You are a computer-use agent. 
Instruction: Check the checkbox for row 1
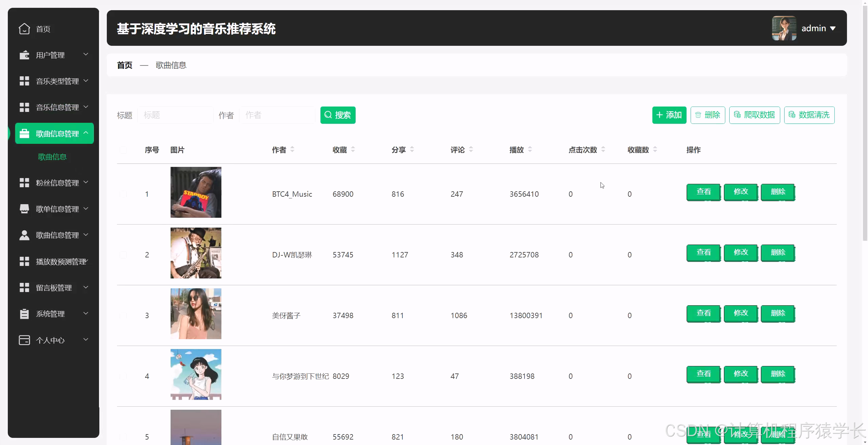pyautogui.click(x=123, y=194)
